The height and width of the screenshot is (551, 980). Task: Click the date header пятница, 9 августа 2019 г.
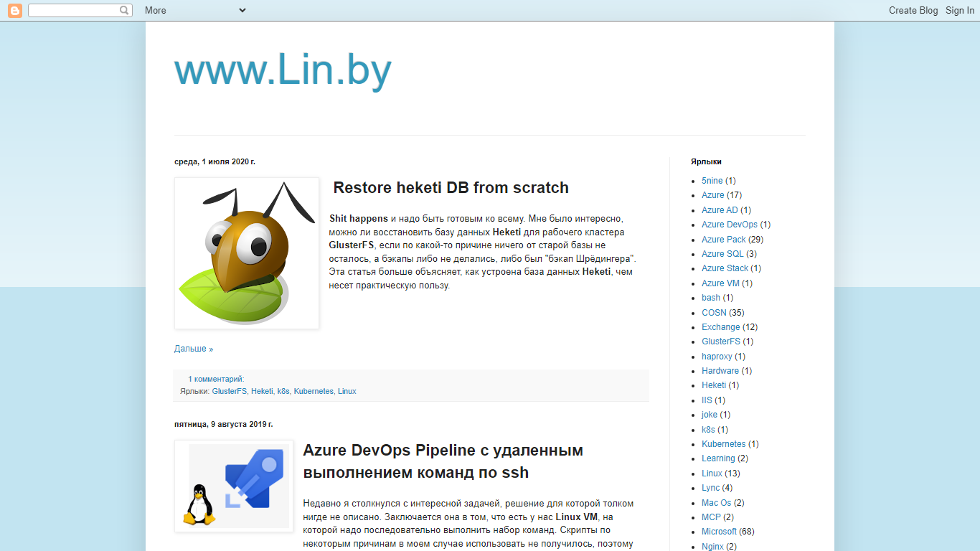point(224,424)
